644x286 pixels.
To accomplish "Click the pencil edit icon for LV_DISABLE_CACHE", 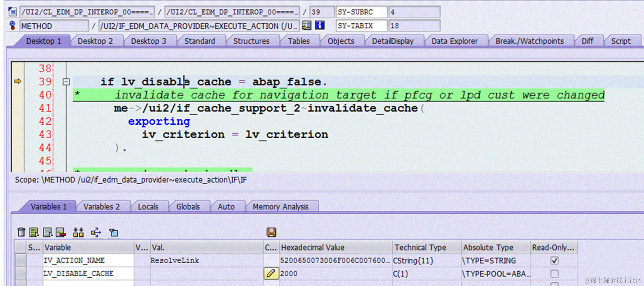I will [271, 273].
